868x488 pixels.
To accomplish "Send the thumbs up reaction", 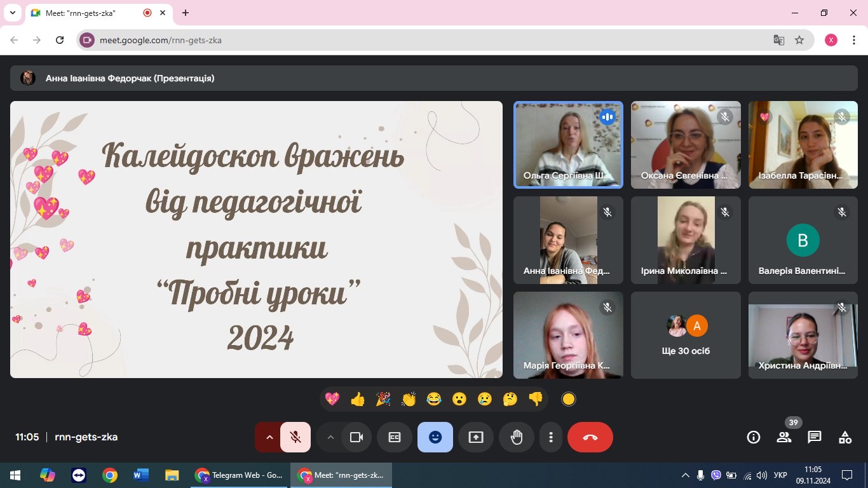I will (358, 399).
